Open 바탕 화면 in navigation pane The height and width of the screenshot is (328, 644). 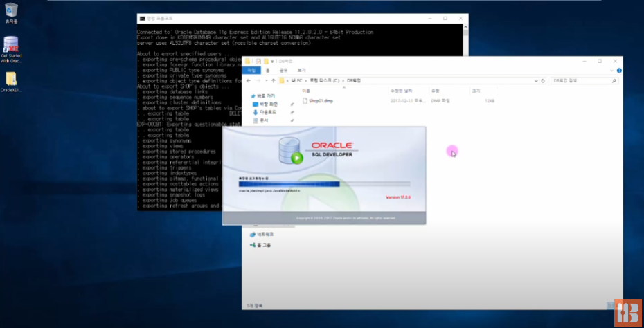point(265,104)
